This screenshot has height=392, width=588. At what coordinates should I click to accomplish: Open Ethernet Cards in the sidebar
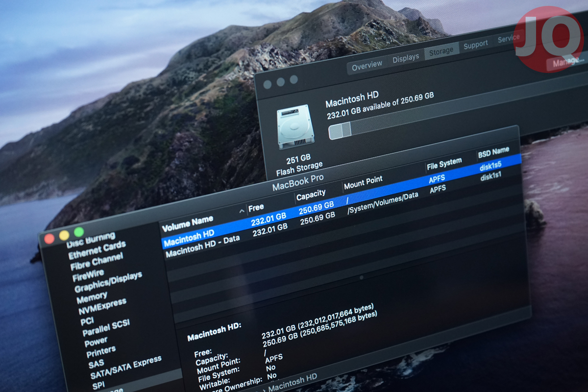coord(97,250)
